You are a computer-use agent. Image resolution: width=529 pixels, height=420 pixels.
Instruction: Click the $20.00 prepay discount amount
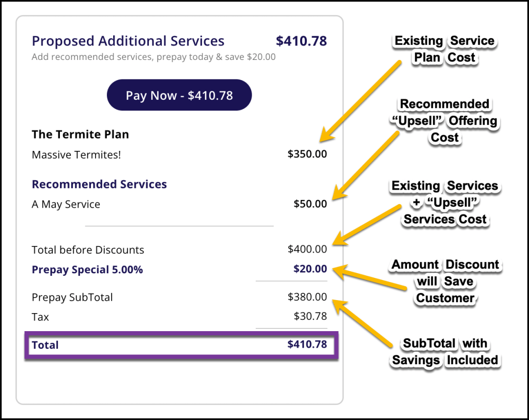(x=310, y=269)
